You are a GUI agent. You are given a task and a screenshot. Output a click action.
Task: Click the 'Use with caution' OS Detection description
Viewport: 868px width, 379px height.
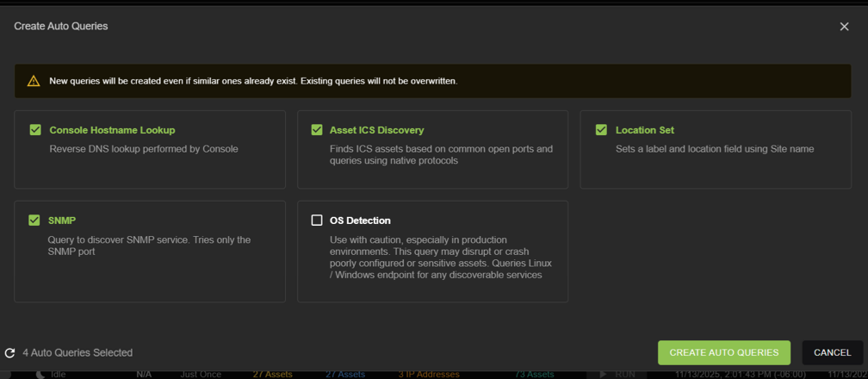(441, 257)
